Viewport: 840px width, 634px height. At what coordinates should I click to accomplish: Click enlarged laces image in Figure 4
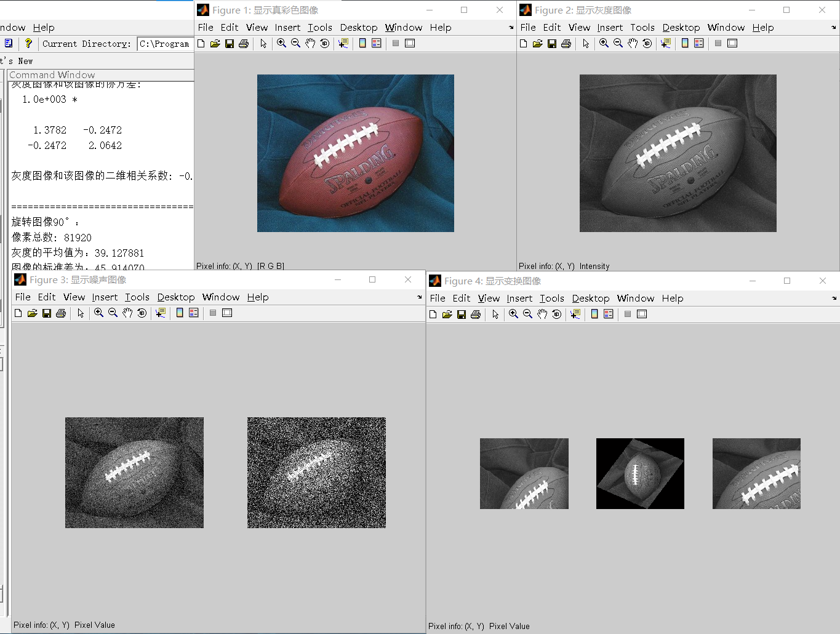coord(756,473)
